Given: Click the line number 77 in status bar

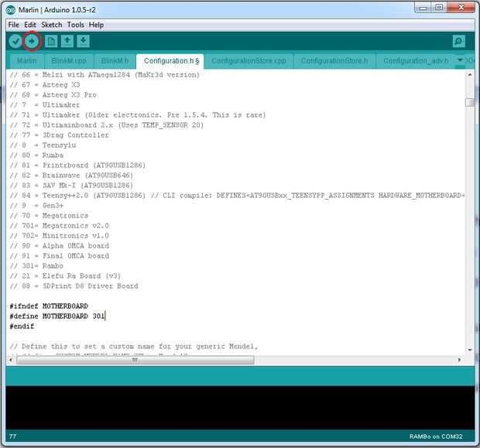Looking at the screenshot, I should [12, 436].
